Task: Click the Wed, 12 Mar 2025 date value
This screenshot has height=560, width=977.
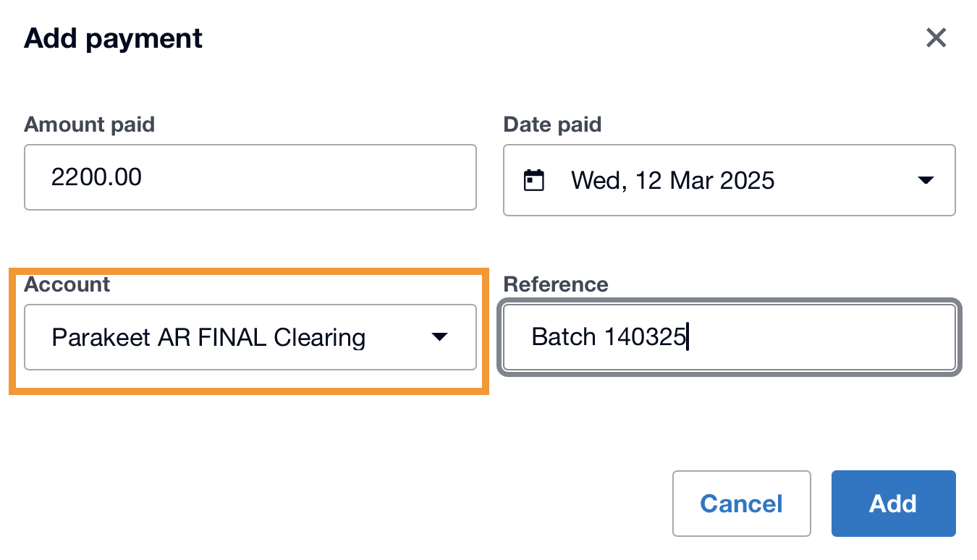Action: [672, 180]
